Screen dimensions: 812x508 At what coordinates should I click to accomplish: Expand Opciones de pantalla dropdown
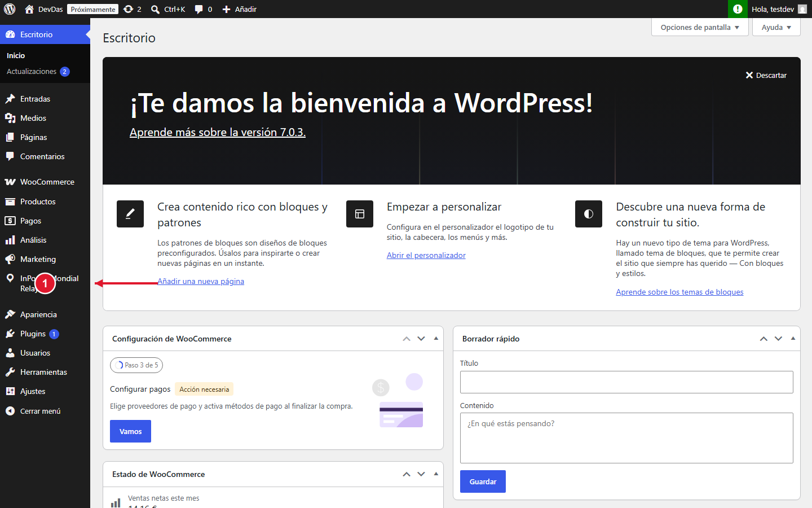click(700, 27)
